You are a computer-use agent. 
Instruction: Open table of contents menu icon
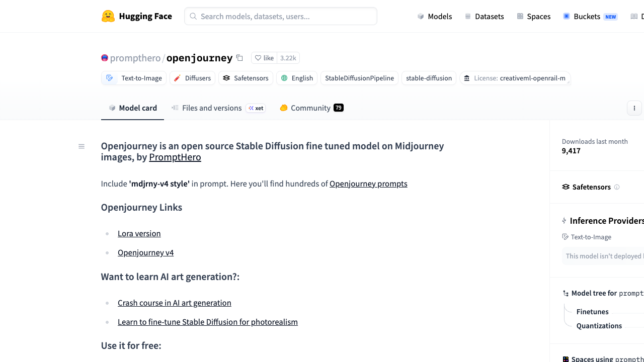[82, 146]
